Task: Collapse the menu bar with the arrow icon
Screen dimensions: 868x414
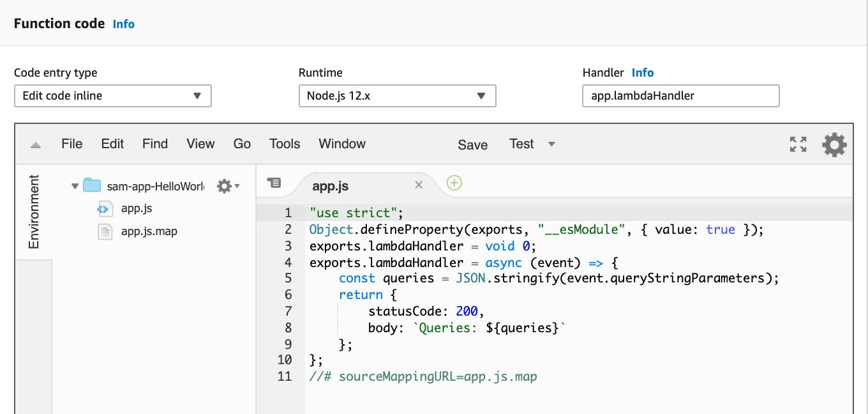Action: 34,144
